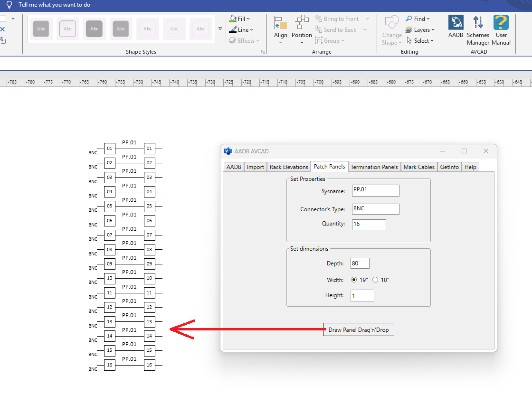Switch to the Termination Panels tab

pyautogui.click(x=374, y=167)
